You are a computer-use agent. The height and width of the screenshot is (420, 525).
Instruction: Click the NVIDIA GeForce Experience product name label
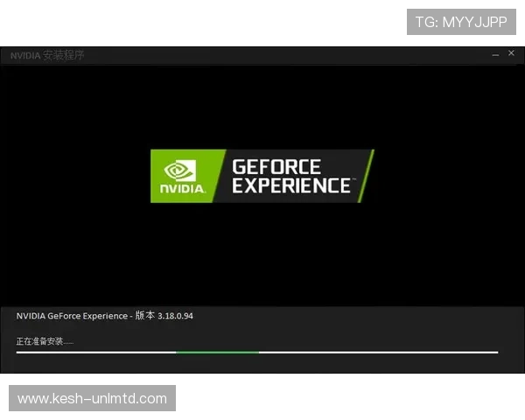point(72,316)
